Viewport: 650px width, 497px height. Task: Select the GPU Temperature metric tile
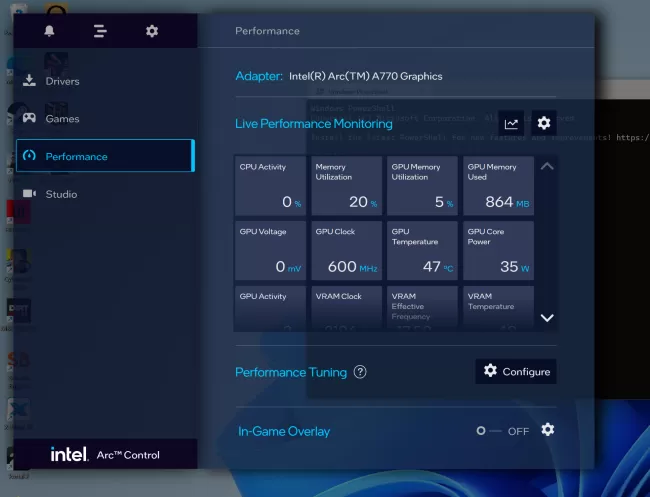[422, 251]
